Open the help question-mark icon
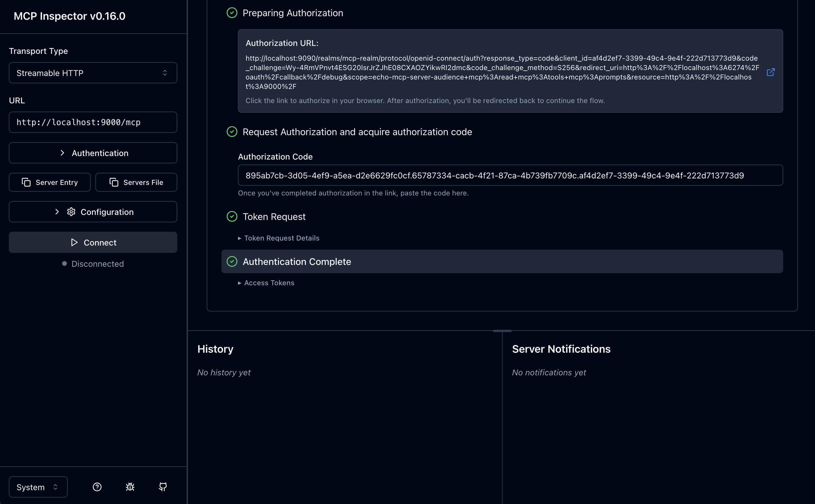Image resolution: width=815 pixels, height=504 pixels. coord(97,487)
